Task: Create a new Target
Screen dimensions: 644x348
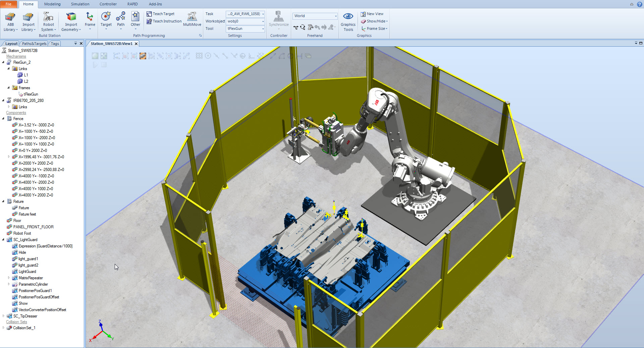Action: pyautogui.click(x=106, y=18)
